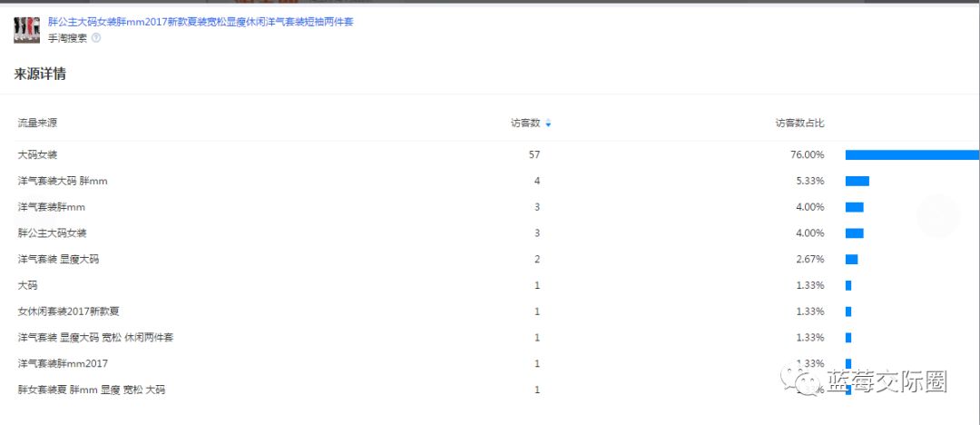Select 胖女套装夏 胖mm 显瘦 宽松 大码 keyword
Image resolution: width=980 pixels, height=425 pixels.
point(92,390)
